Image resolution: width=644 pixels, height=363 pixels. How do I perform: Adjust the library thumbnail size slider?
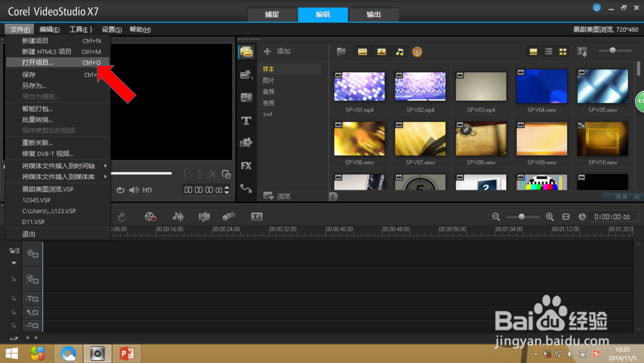[614, 50]
